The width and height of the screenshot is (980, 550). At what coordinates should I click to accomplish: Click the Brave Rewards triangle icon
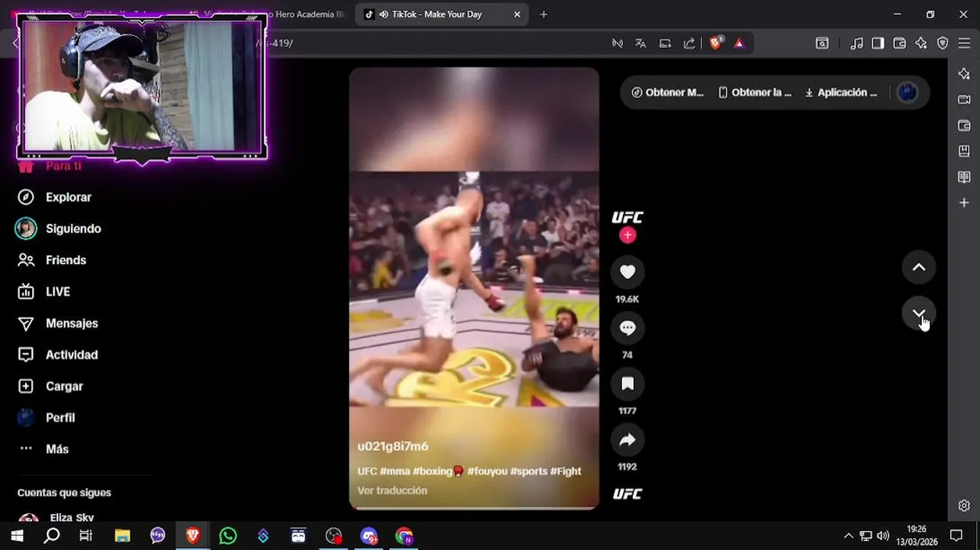pos(739,44)
